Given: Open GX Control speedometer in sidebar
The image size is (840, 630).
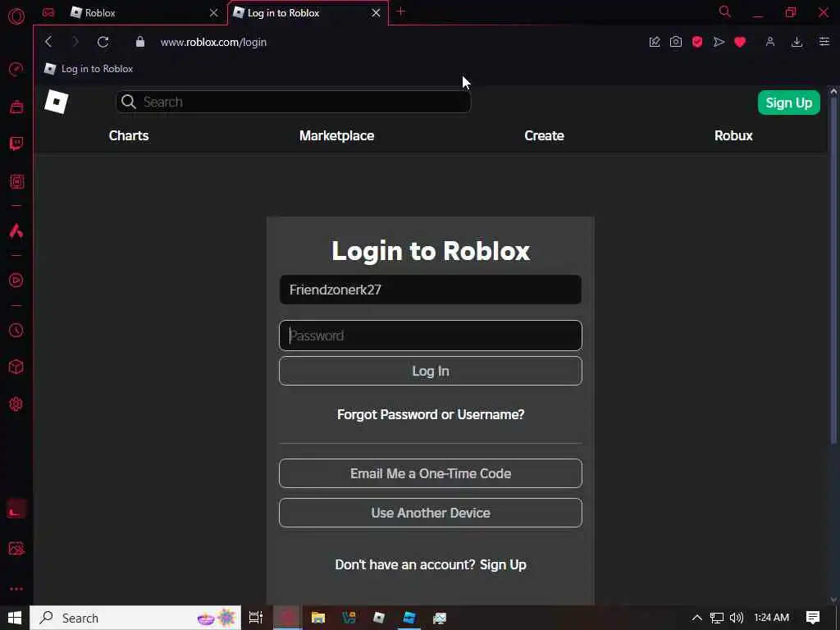Looking at the screenshot, I should 16,69.
